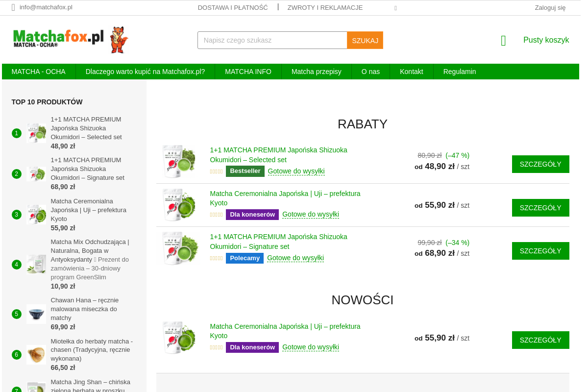588x392 pixels.
Task: Open Matcha Ceremonialna Uji title in Nowości
Action: [285, 331]
